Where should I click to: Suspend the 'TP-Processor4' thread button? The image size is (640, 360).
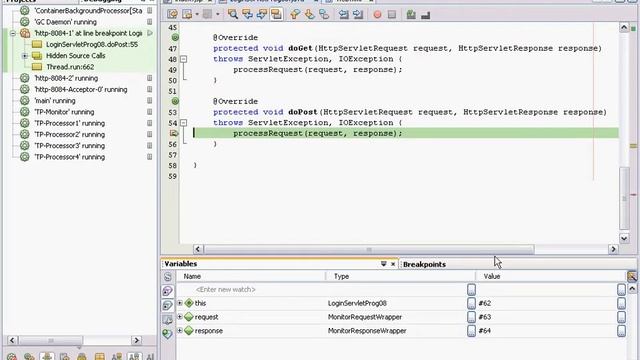[x=150, y=157]
